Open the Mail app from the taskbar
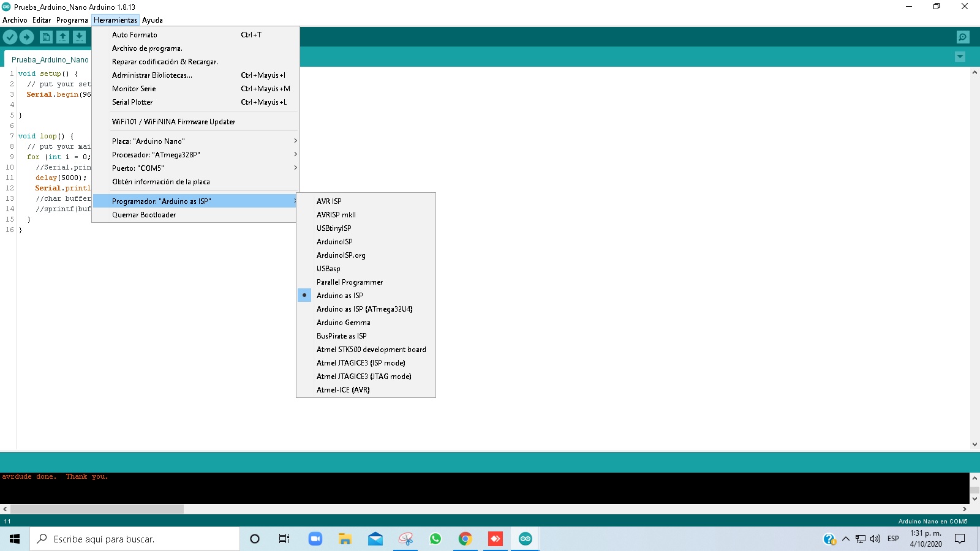This screenshot has width=980, height=551. tap(375, 539)
